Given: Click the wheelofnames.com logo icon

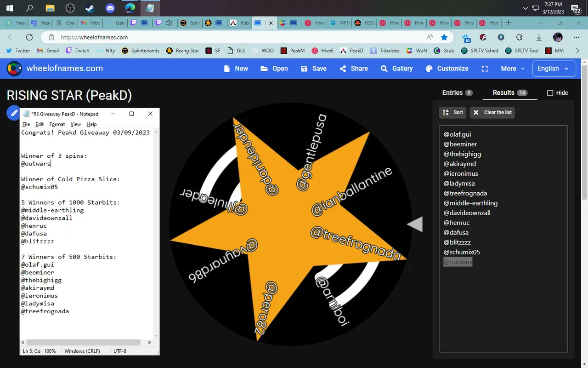Looking at the screenshot, I should [x=14, y=69].
